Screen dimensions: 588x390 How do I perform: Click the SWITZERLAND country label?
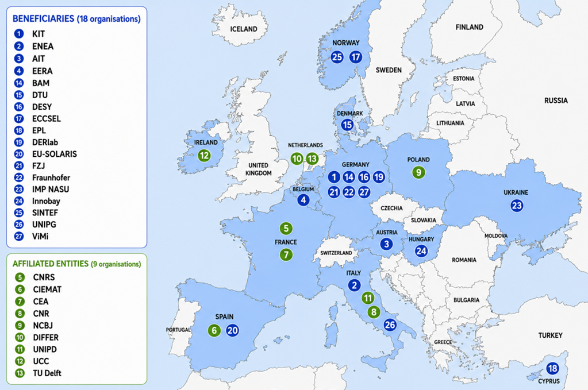pyautogui.click(x=336, y=253)
